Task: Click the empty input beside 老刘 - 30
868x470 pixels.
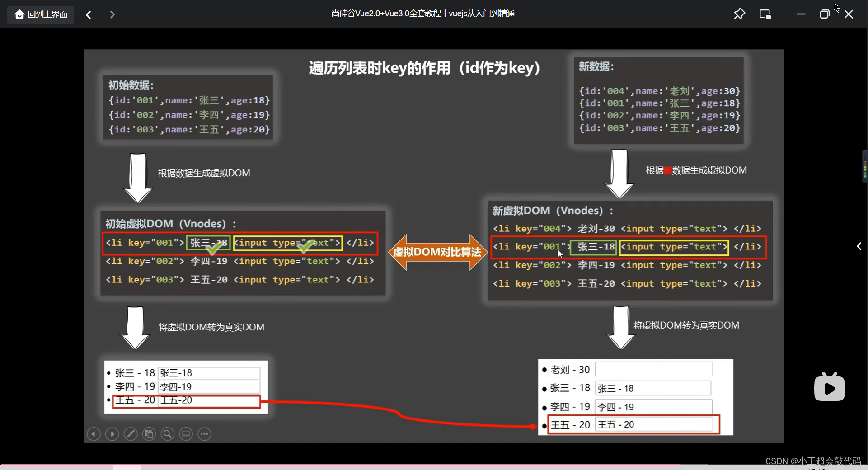Action: [654, 369]
